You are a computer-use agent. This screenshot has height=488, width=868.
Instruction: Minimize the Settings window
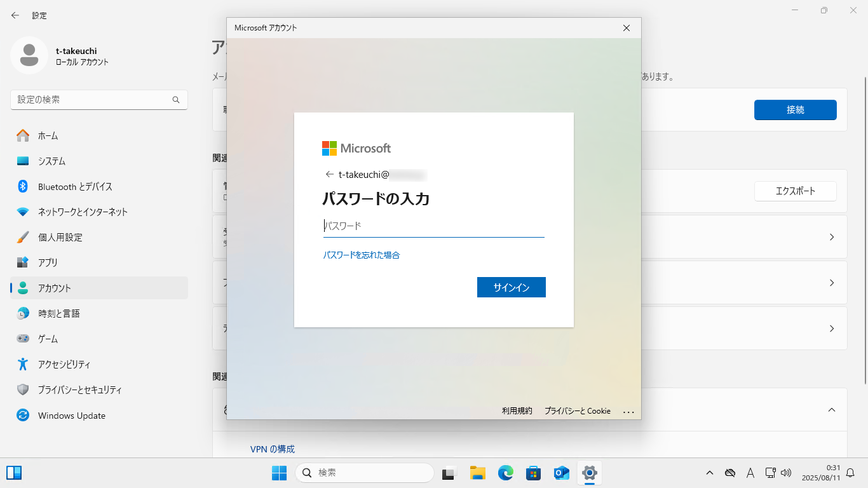click(x=795, y=10)
